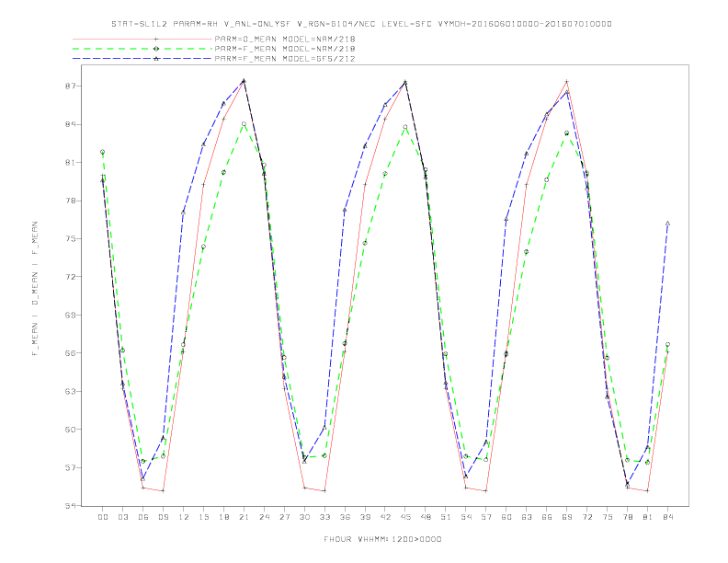Click x-axis tick label 15
This screenshot has height=563, width=728.
point(203,517)
